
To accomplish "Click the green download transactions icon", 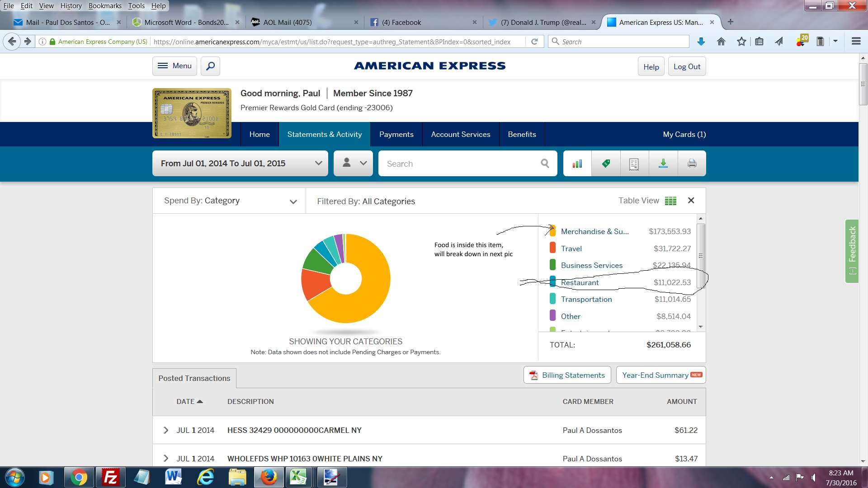I will (x=663, y=164).
